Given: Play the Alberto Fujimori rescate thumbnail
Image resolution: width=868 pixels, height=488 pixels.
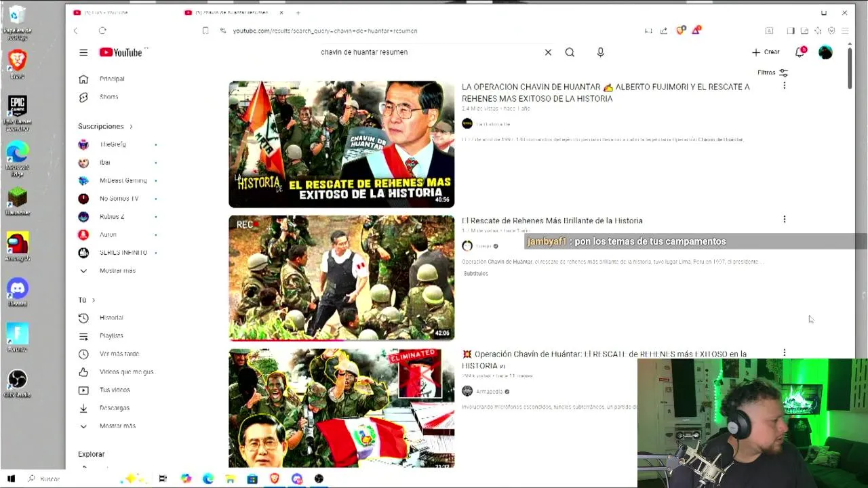Looking at the screenshot, I should (341, 144).
